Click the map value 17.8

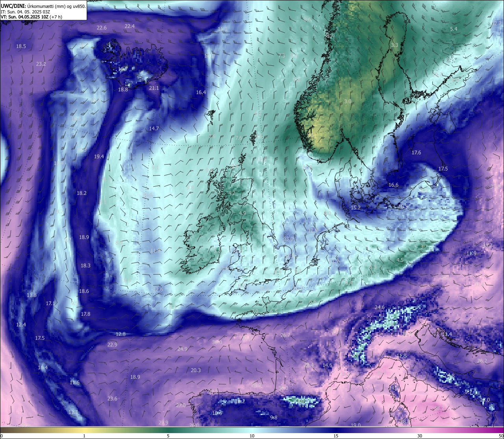coord(85,314)
